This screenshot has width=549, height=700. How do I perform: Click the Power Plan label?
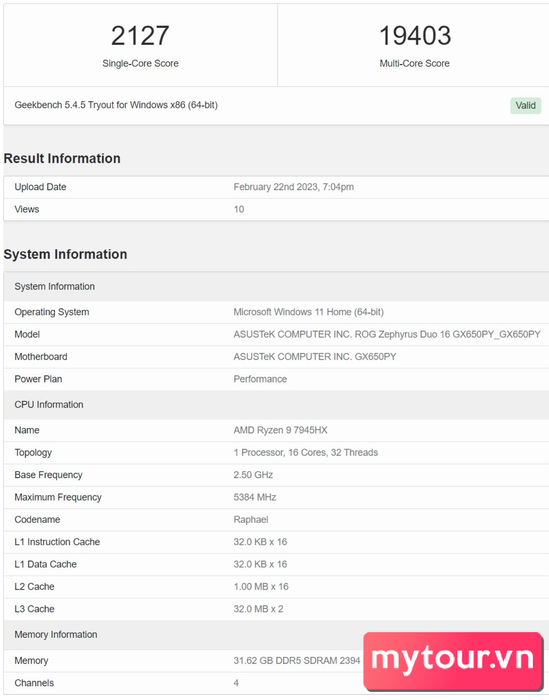(x=38, y=379)
